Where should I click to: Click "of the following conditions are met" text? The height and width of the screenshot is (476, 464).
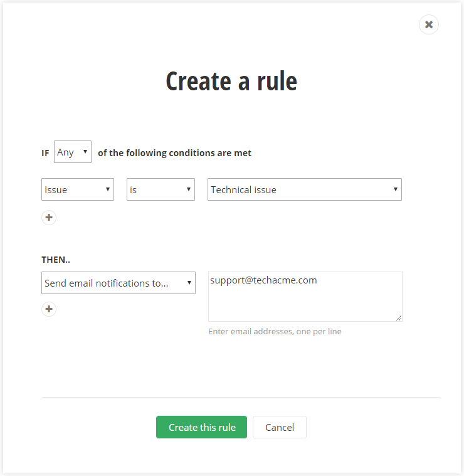[x=174, y=153]
